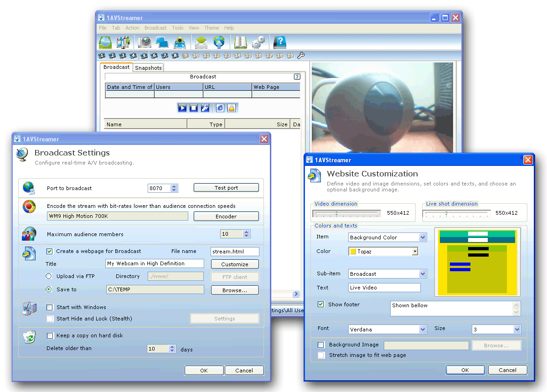Click the gears settings toolbar icon
Screen dimensions: 547x392
258,42
